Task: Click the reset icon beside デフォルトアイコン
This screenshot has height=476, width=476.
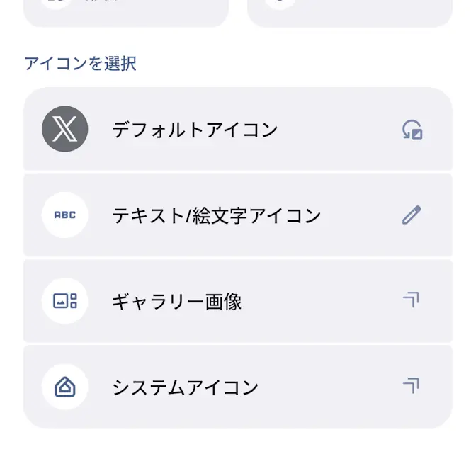Action: click(x=412, y=130)
